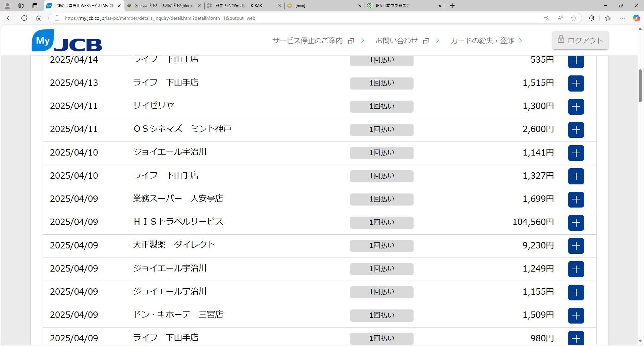Open browser Extensions icon
The image size is (644, 346).
(592, 18)
